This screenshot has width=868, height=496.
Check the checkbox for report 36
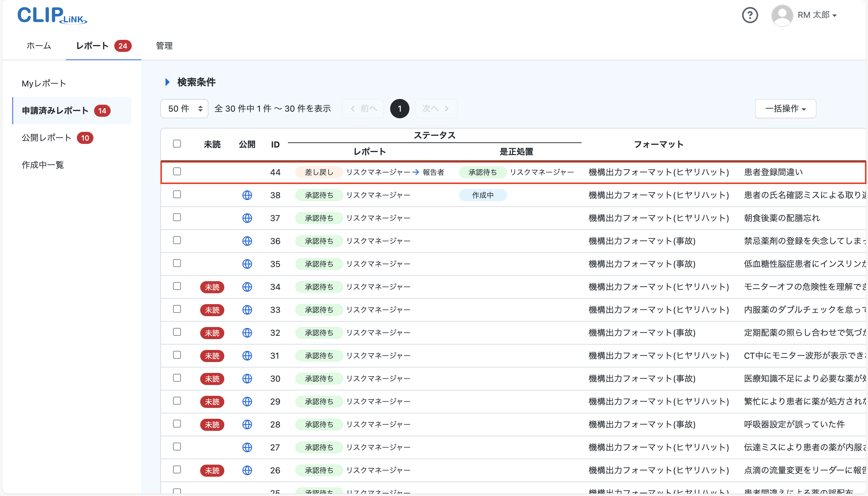[x=177, y=240]
